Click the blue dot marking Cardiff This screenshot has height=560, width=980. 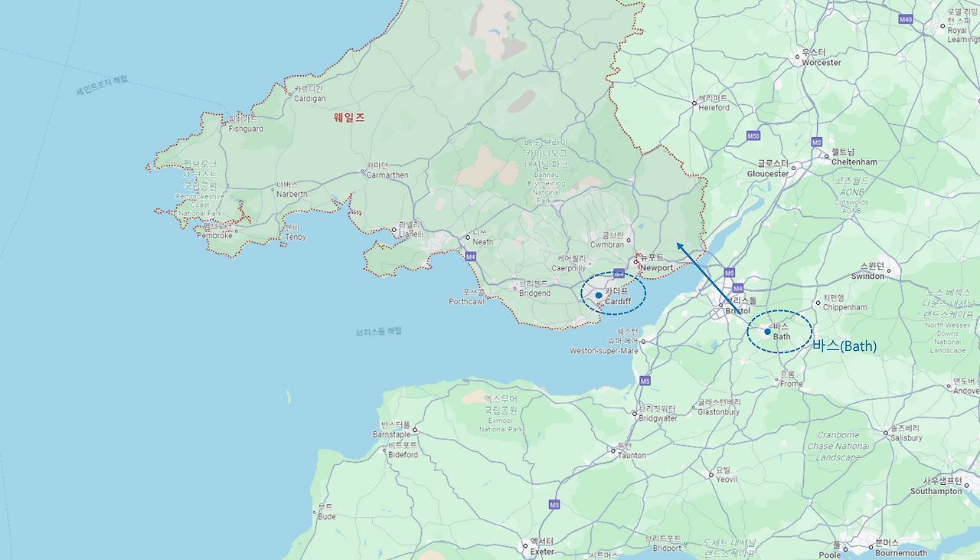click(598, 295)
